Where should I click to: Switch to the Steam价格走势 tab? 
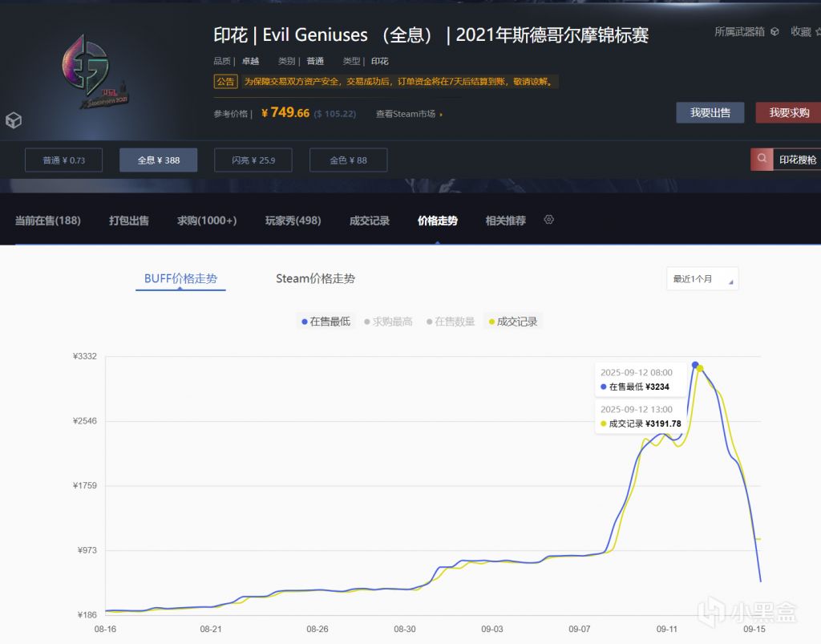[x=316, y=278]
